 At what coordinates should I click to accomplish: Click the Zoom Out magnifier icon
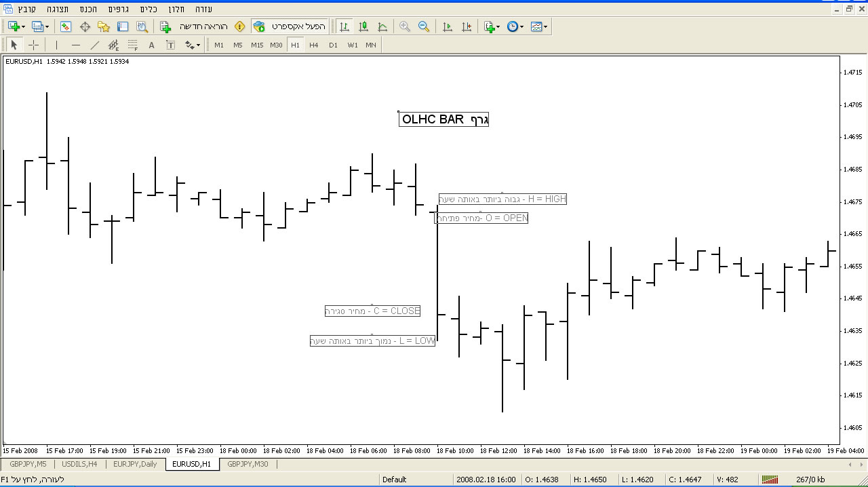[x=424, y=26]
